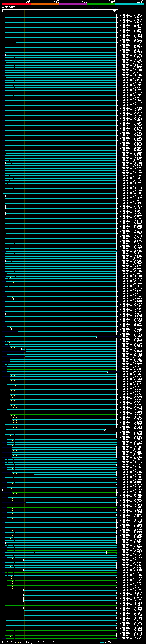Select hit UniRef100_Q40770
The image size is (146, 644).
point(131,366)
